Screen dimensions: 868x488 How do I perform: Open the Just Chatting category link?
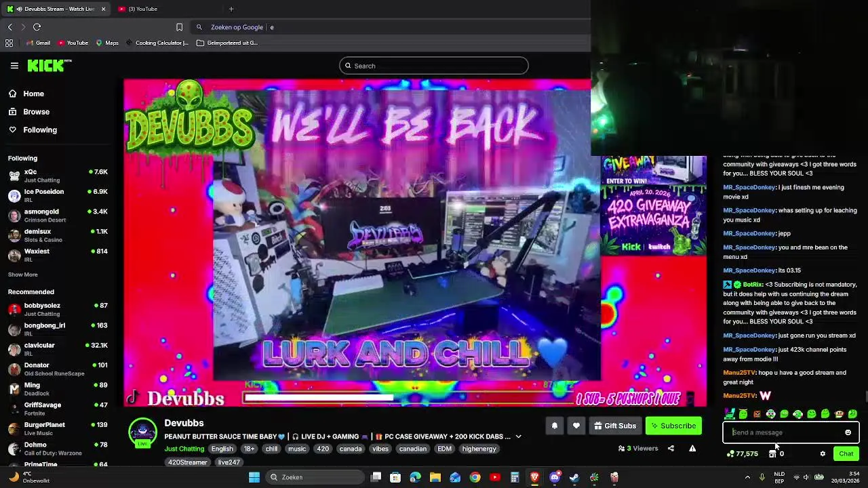coord(184,449)
